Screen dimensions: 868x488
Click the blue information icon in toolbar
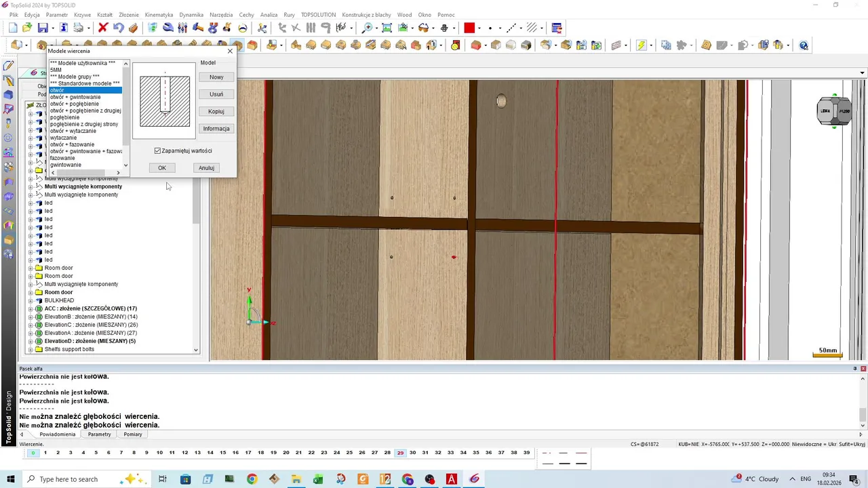[64, 28]
